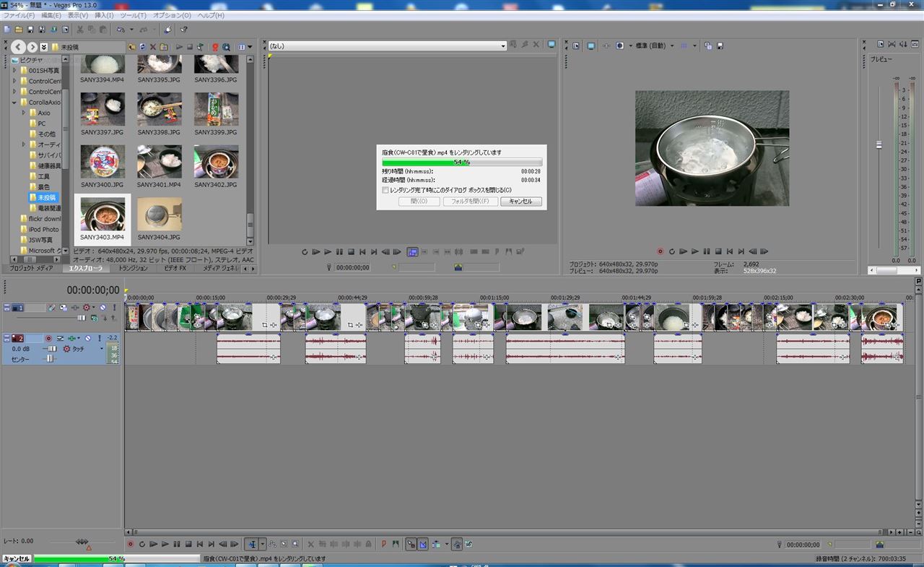The height and width of the screenshot is (567, 924).
Task: Select the Normal Edit tool in the timeline toolbar
Action: click(252, 543)
